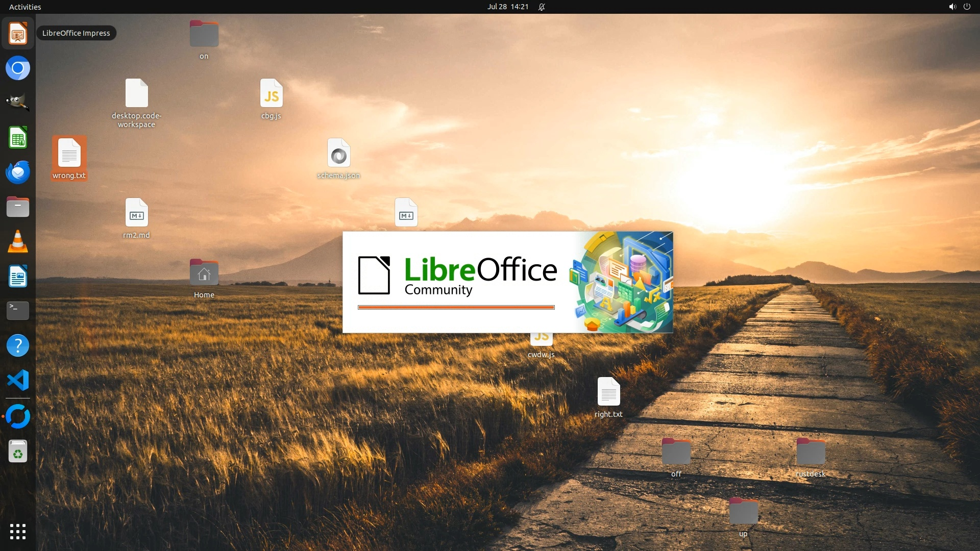Open the system menu via the power icon
Viewport: 980px width, 551px height.
click(x=967, y=7)
